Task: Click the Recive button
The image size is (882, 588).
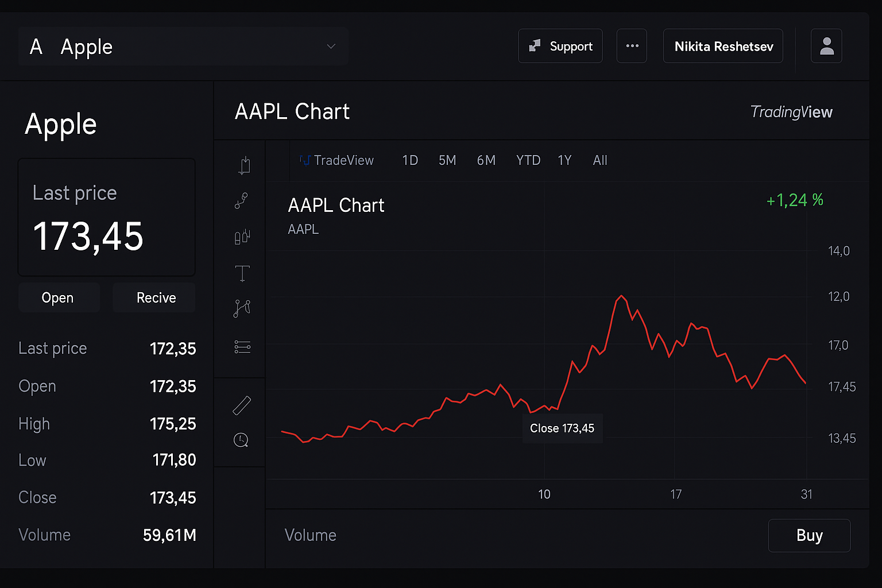Action: point(154,297)
